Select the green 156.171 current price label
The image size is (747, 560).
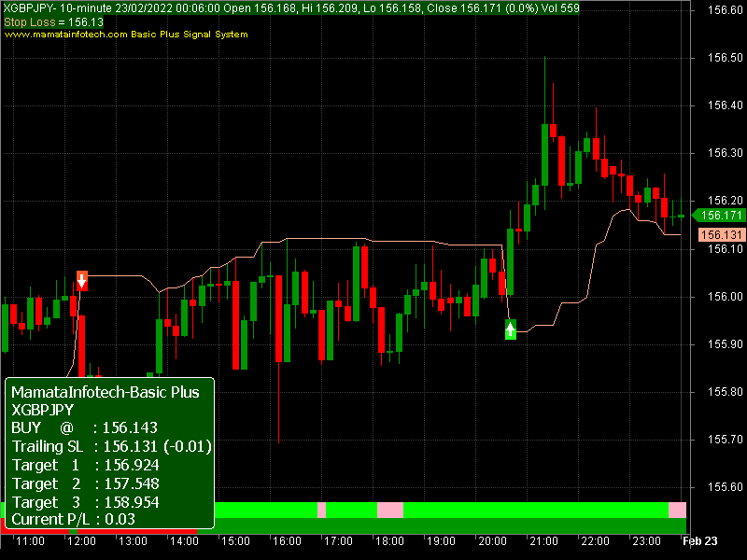tap(718, 216)
